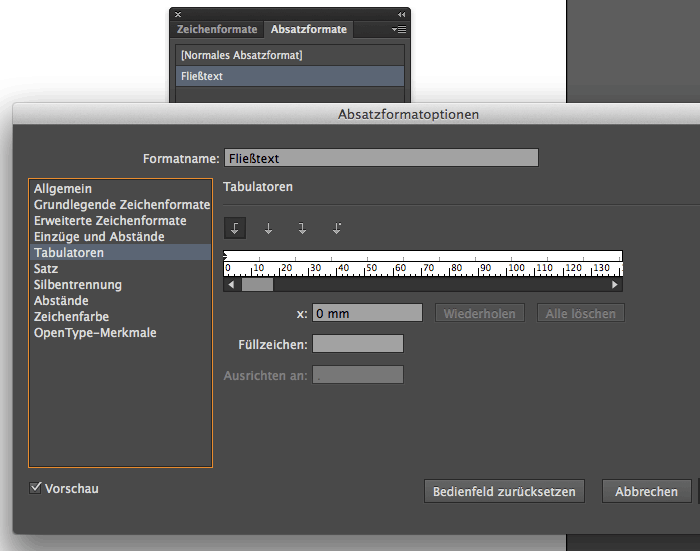
Task: Select the decimal-aligned tab icon
Action: coord(337,228)
